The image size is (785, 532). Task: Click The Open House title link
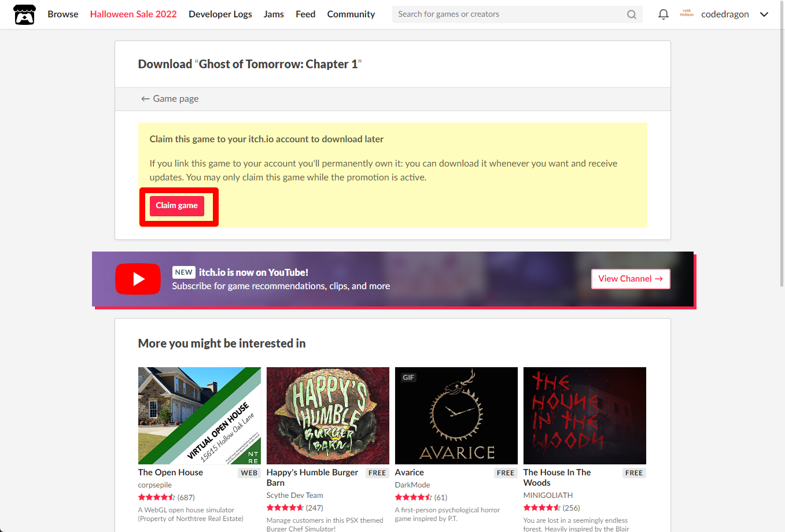[x=171, y=472]
